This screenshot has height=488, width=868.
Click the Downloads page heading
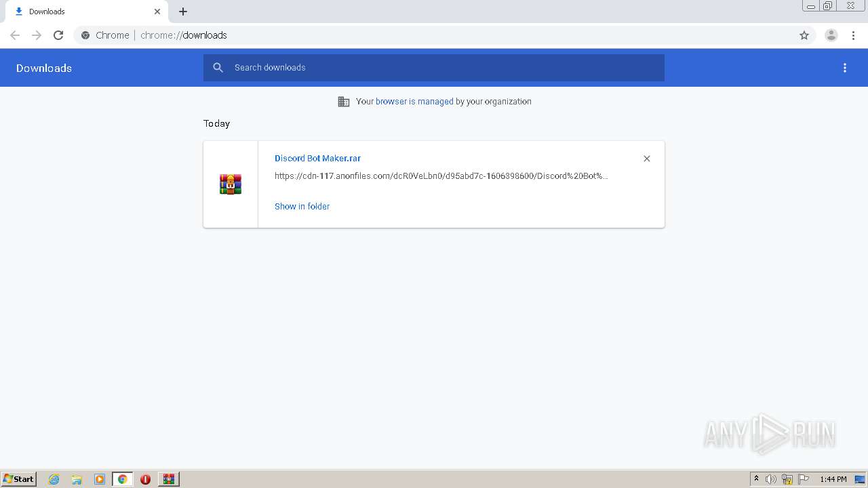click(44, 68)
